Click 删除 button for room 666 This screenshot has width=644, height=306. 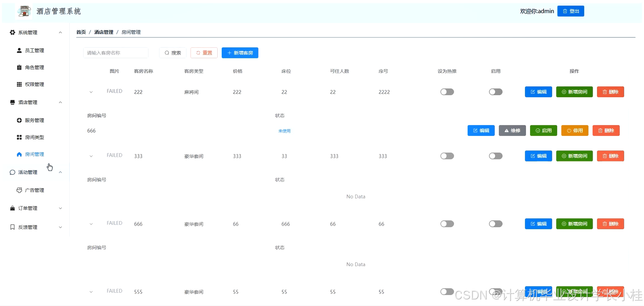click(611, 224)
